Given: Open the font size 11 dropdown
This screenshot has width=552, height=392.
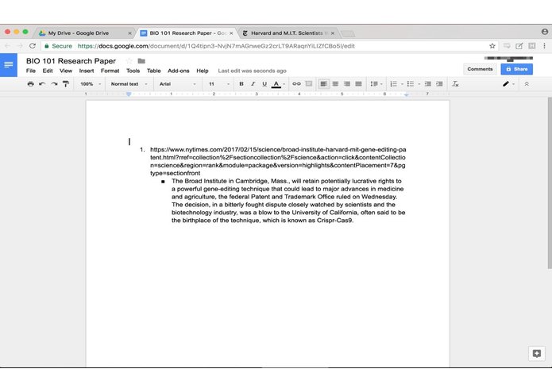Looking at the screenshot, I should click(x=219, y=84).
